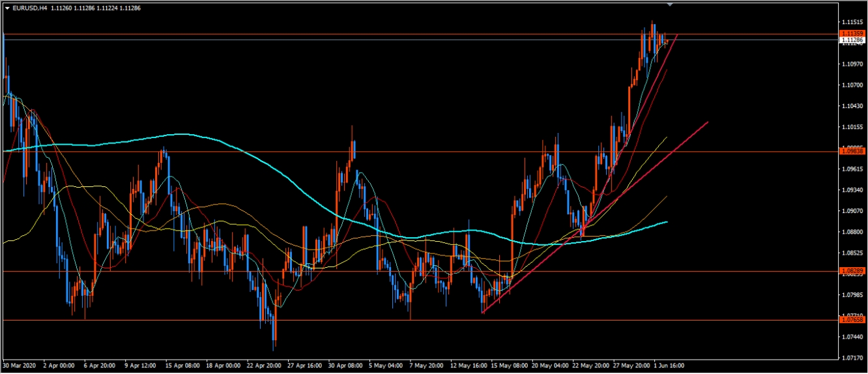This screenshot has height=374, width=868.
Task: Open the dropdown arrow beside EURUSD,H4
Action: [7, 8]
